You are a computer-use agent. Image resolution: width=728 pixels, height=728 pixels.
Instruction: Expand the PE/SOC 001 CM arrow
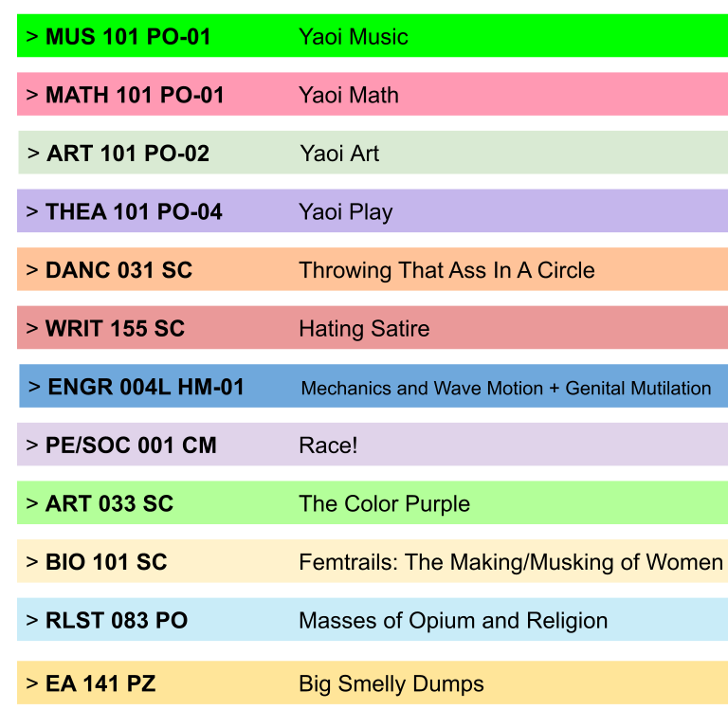pos(32,445)
